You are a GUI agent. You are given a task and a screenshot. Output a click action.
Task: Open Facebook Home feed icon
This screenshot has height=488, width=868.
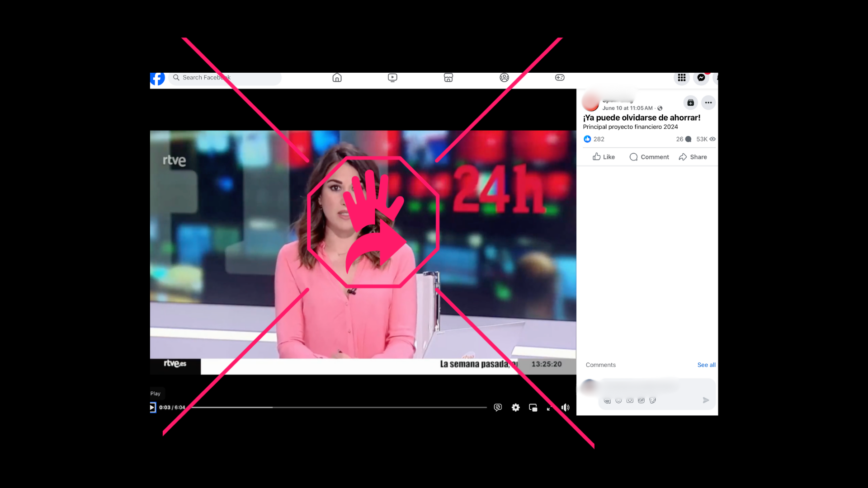[x=337, y=78]
